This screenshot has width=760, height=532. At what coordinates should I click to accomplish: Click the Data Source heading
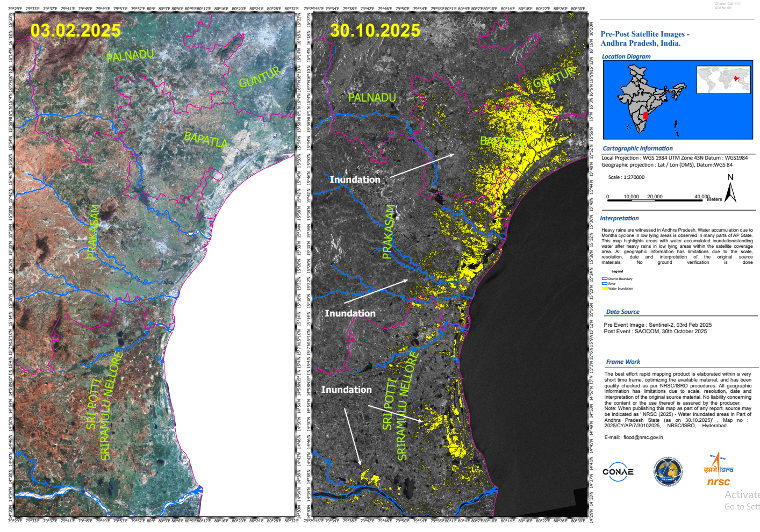click(x=622, y=312)
